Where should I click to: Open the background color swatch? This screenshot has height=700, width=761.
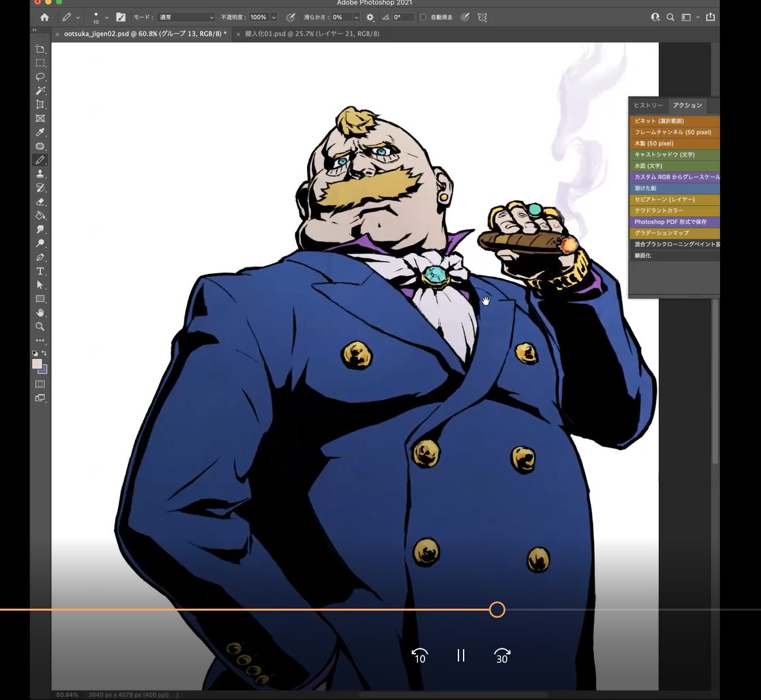(44, 371)
